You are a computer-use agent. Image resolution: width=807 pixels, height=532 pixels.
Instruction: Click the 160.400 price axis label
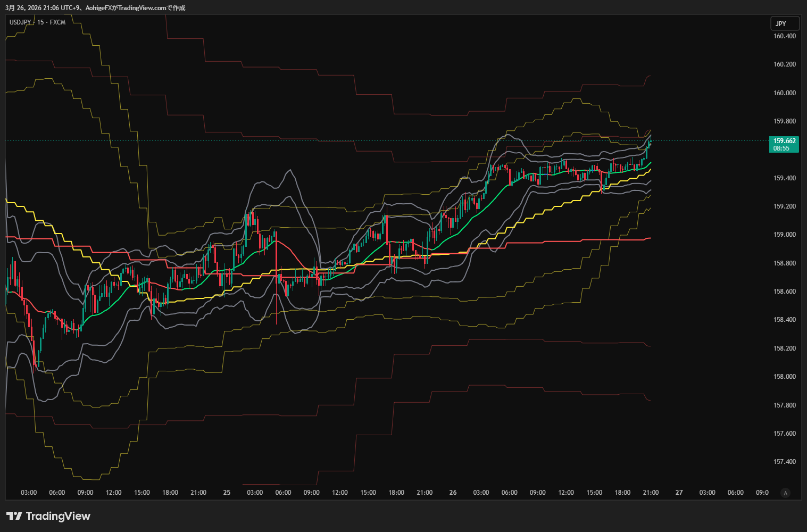784,36
